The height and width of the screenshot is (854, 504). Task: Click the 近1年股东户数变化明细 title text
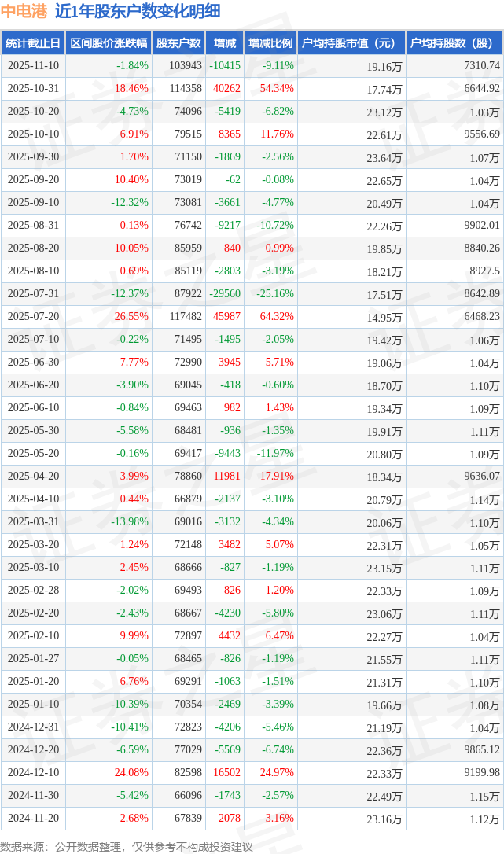coord(138,11)
